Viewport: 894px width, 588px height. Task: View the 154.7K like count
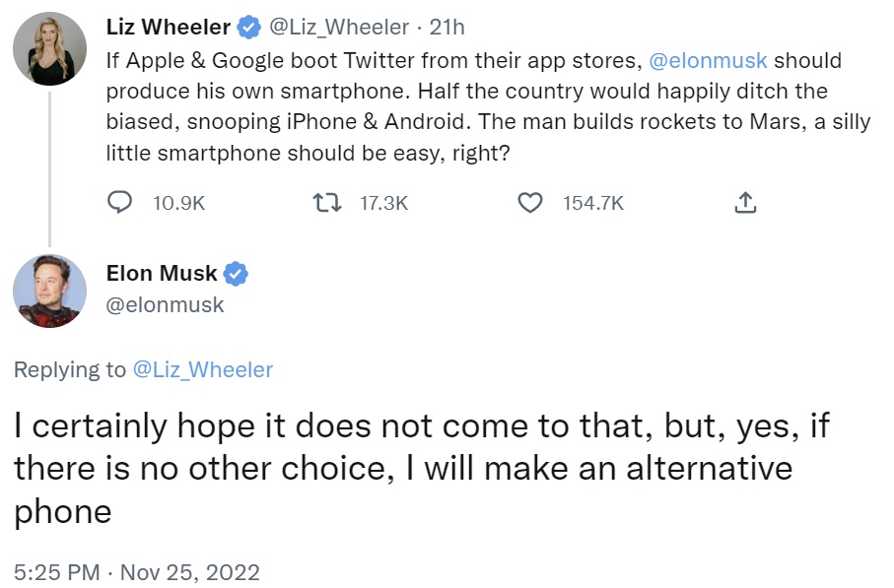(594, 203)
